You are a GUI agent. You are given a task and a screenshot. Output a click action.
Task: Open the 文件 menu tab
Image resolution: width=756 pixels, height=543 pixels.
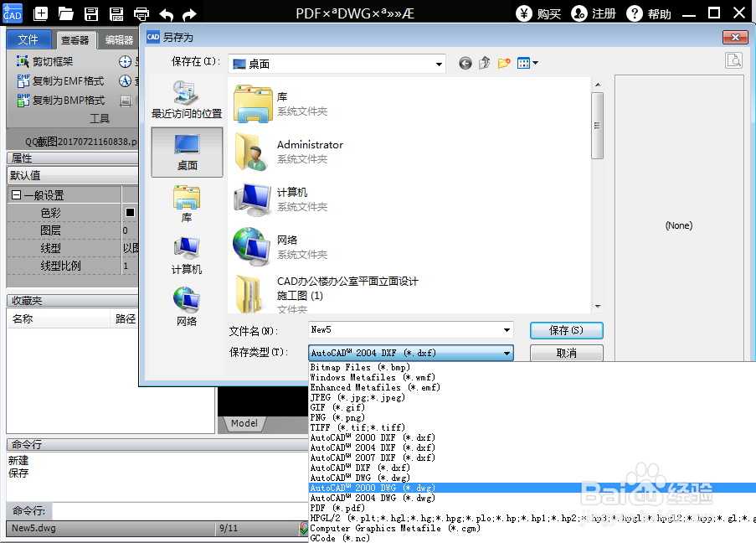28,39
